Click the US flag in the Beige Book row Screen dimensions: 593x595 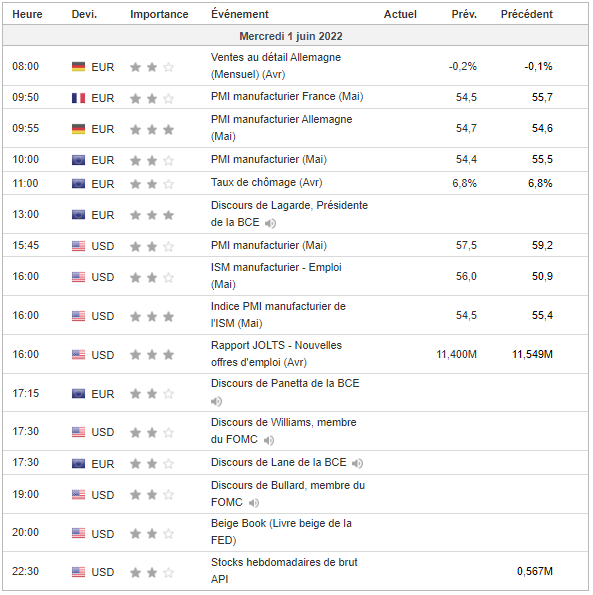(78, 534)
